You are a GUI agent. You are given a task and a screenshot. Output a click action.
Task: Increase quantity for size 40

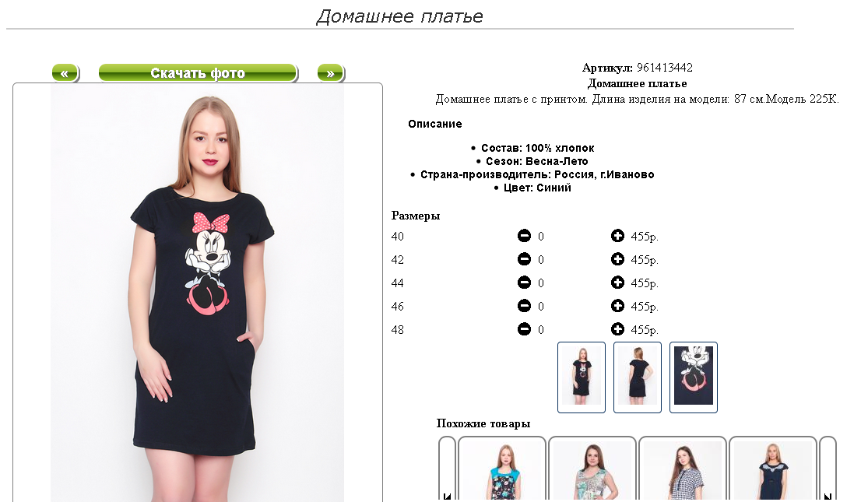click(617, 236)
